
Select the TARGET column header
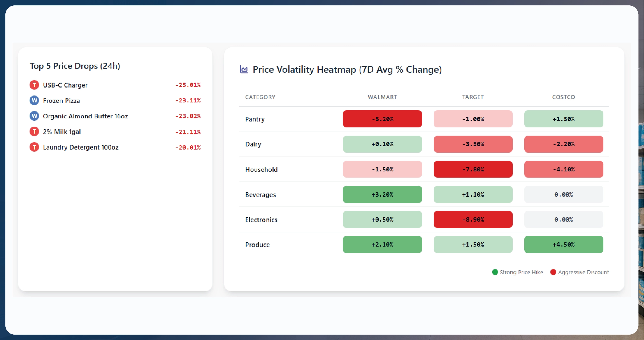pos(473,97)
